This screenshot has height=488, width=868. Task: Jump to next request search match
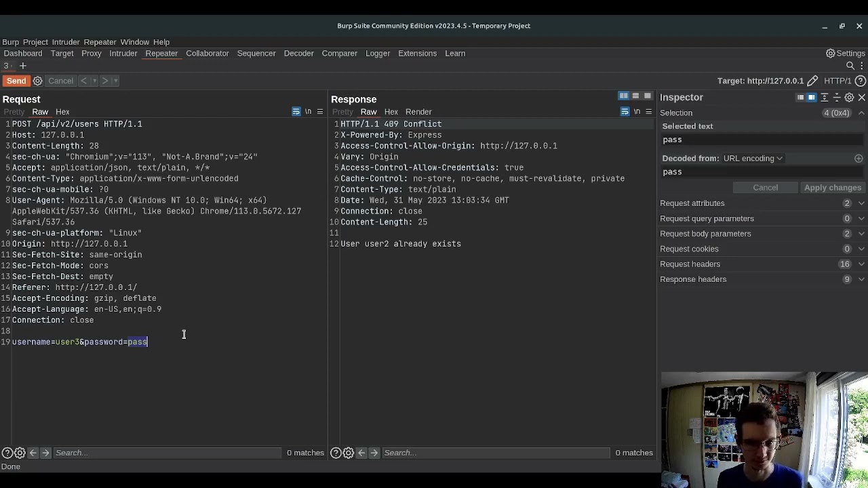[45, 453]
